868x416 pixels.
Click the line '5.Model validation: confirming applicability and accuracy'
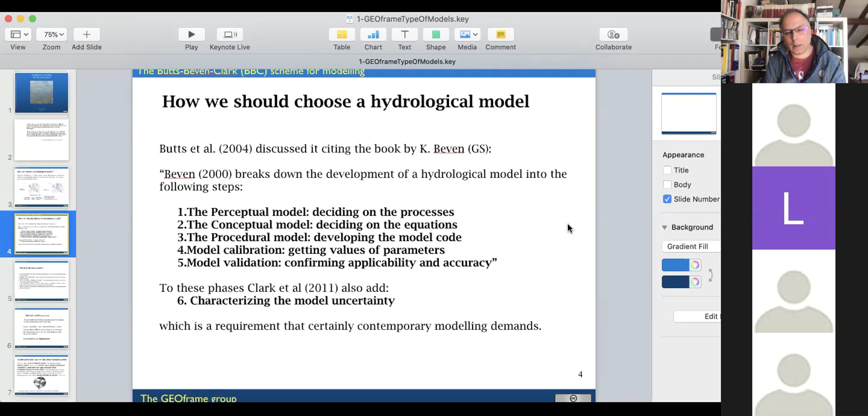(x=337, y=263)
